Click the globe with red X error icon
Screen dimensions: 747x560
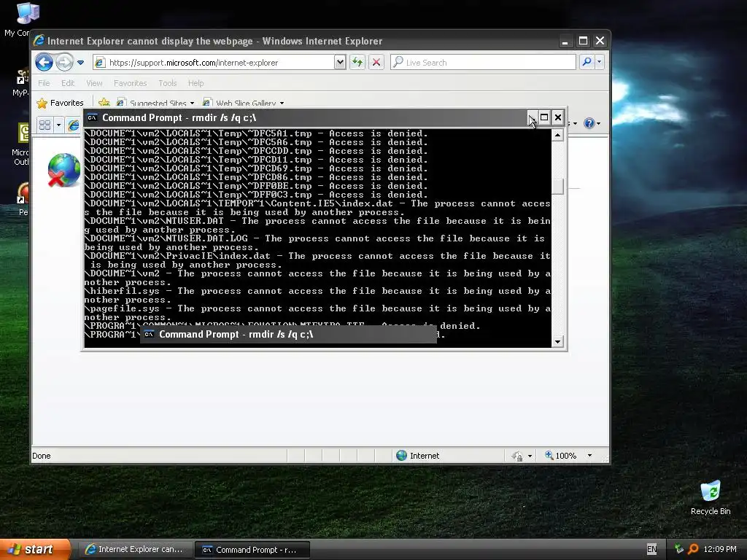pyautogui.click(x=63, y=170)
